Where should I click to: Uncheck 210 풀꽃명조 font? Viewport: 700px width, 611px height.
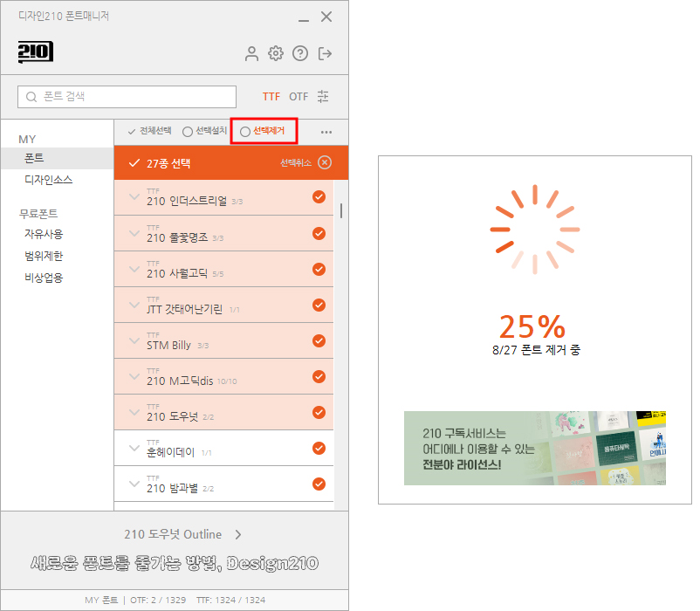[x=319, y=233]
